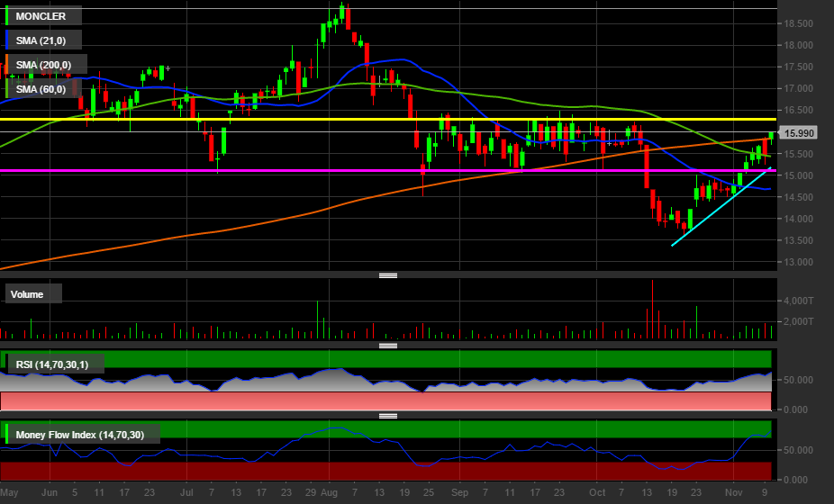Image resolution: width=834 pixels, height=504 pixels.
Task: Click the Jun date label on the time axis
Action: (x=50, y=492)
